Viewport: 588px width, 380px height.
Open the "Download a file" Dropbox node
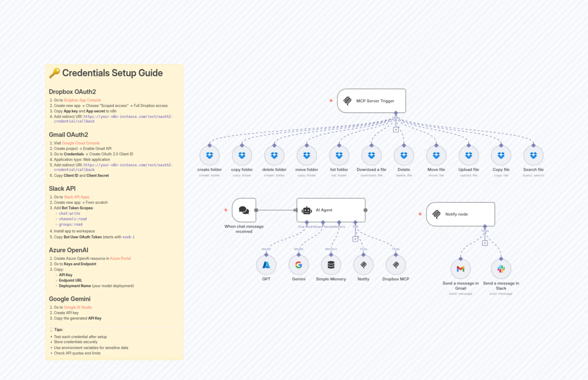click(371, 155)
